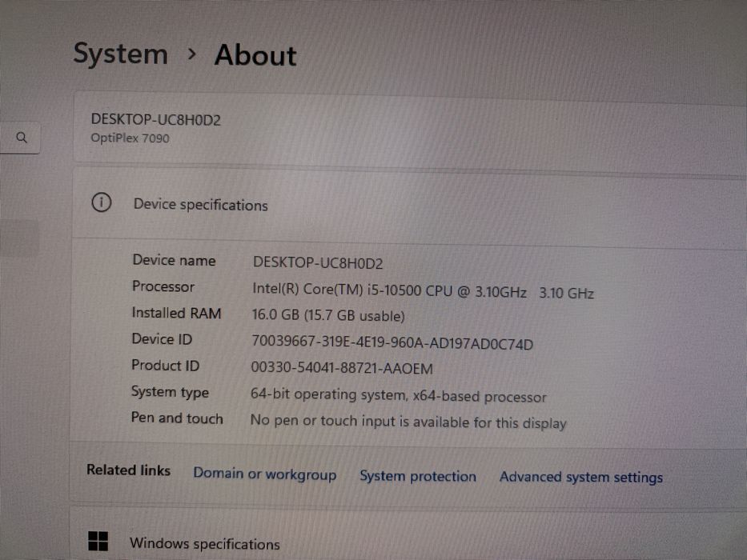The image size is (747, 560).
Task: Select the Intel(R) Core(TM) i5-10500 processor value
Action: pyautogui.click(x=423, y=290)
